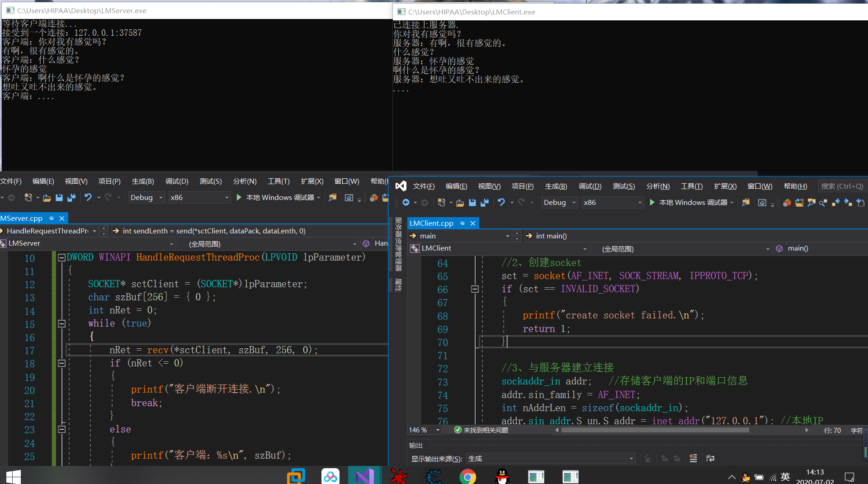Open the Windows notification center

click(x=849, y=477)
